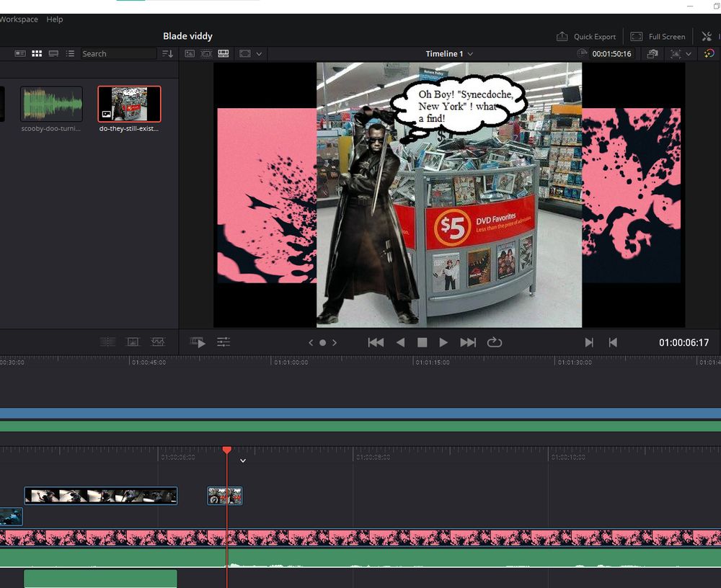Switch media pool to thumbnail grid view
Screen dimensions: 721x588
click(37, 54)
